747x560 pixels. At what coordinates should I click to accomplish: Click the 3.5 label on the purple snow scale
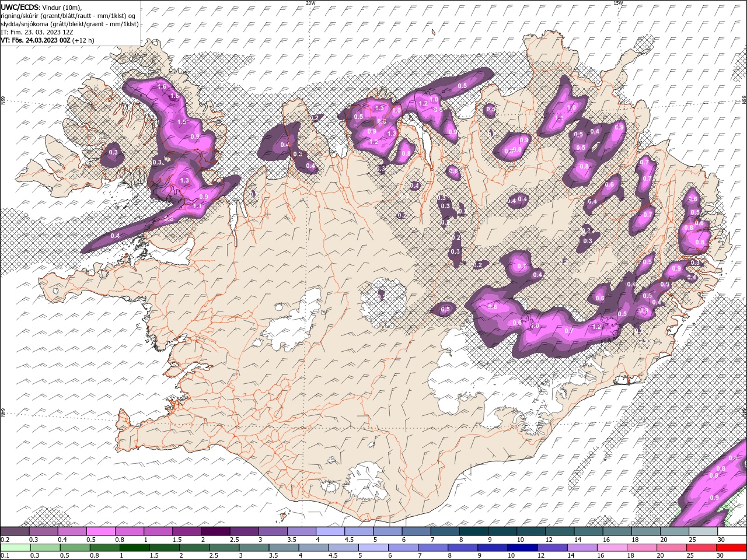click(x=292, y=540)
